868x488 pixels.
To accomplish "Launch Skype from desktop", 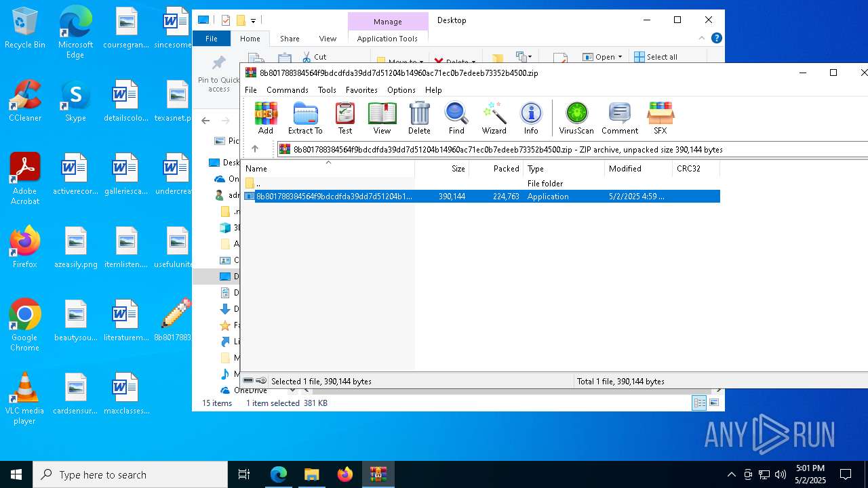I will tap(75, 102).
